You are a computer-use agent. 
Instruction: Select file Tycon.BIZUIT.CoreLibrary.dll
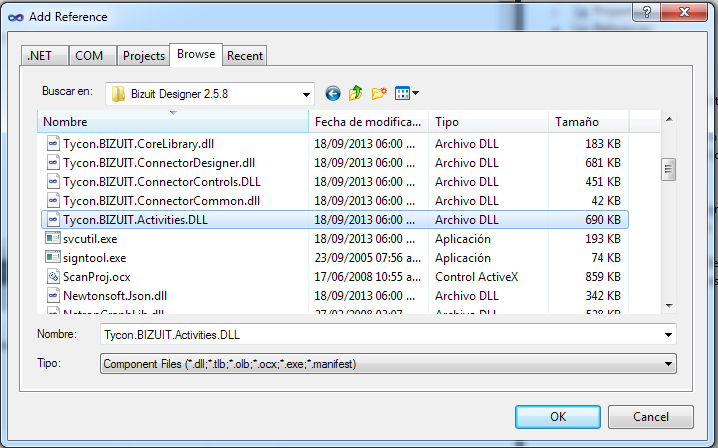coord(138,144)
